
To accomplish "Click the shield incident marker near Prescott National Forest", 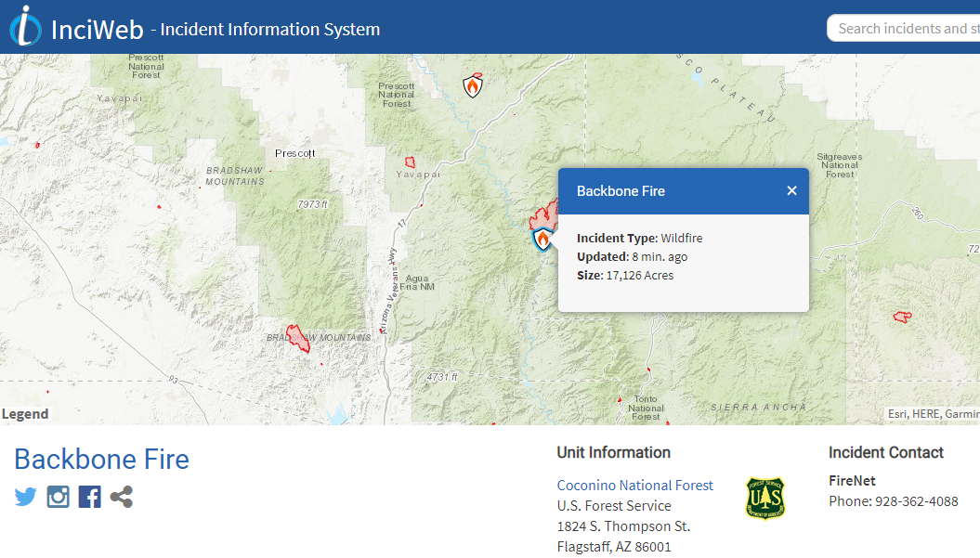I will 473,84.
